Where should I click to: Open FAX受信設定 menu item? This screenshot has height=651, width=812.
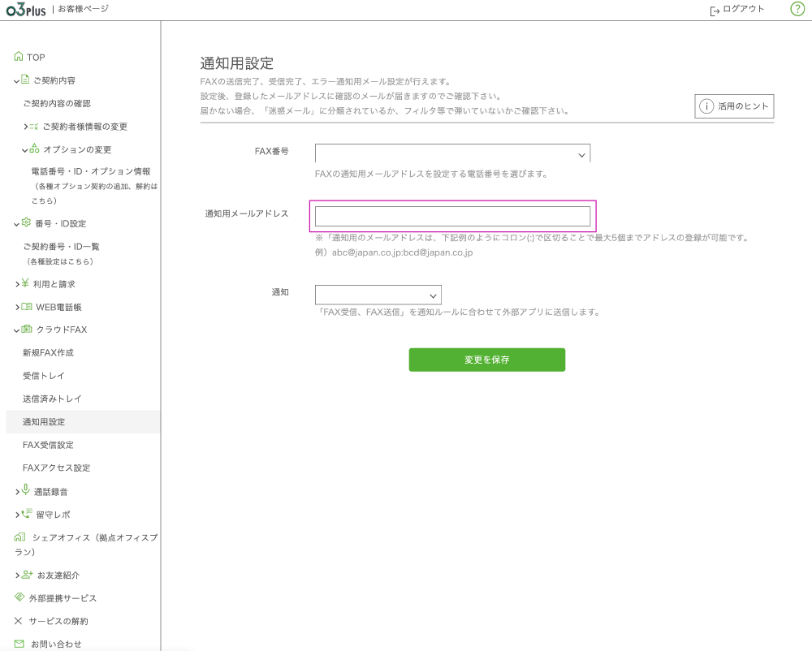tap(48, 445)
